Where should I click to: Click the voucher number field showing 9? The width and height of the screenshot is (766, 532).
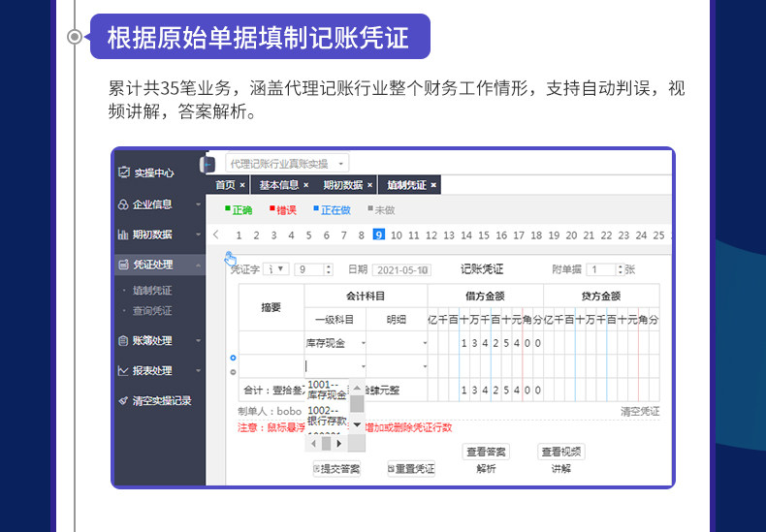pyautogui.click(x=309, y=269)
